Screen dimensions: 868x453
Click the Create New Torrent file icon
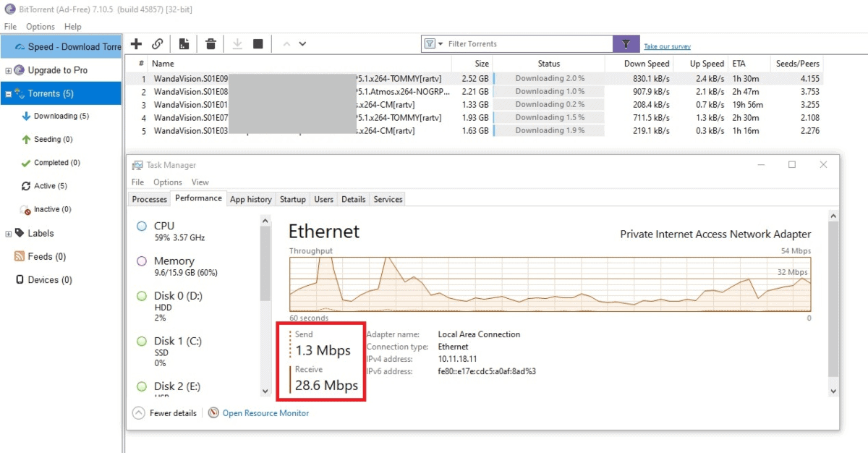(x=184, y=44)
